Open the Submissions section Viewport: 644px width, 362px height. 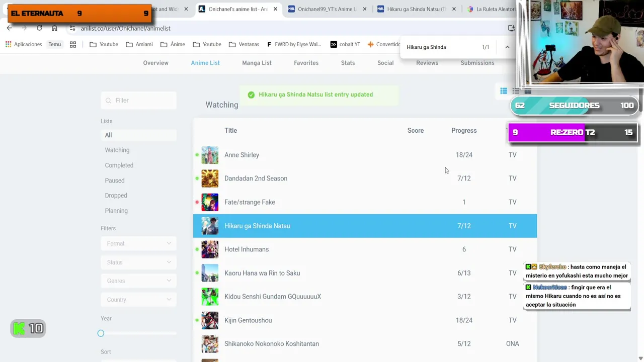coord(477,63)
